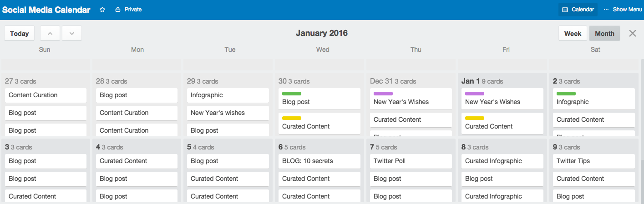Click purple label on Jan 1 New Year's Wishes

(x=475, y=94)
